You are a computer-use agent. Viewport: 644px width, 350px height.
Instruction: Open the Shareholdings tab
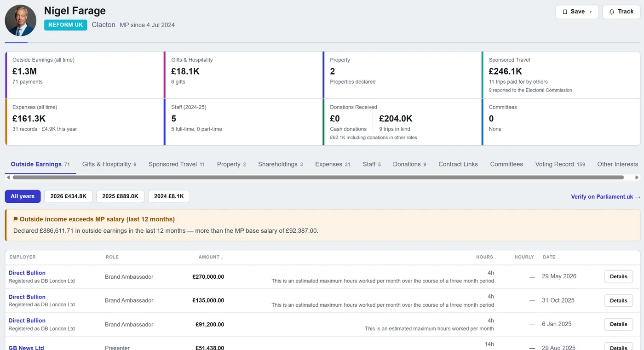coord(281,164)
